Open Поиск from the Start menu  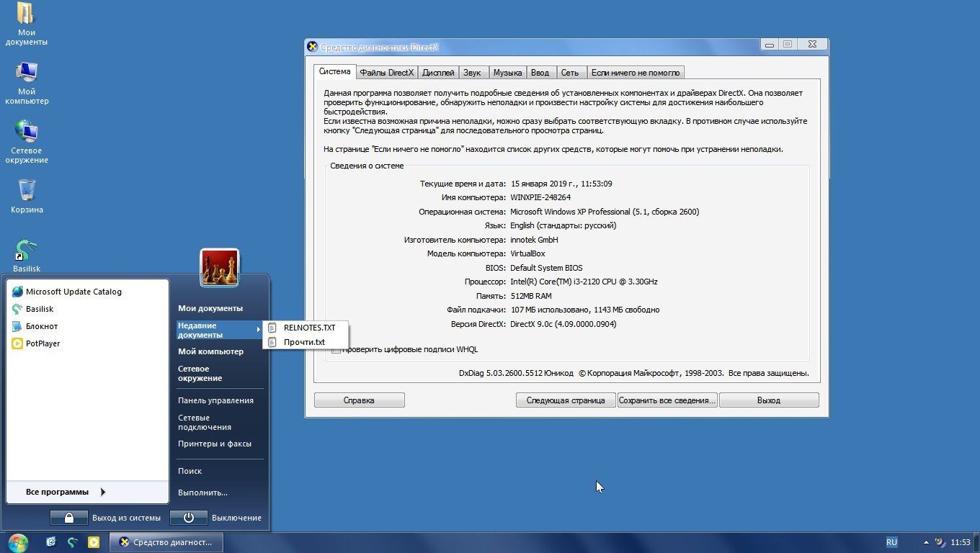(190, 471)
